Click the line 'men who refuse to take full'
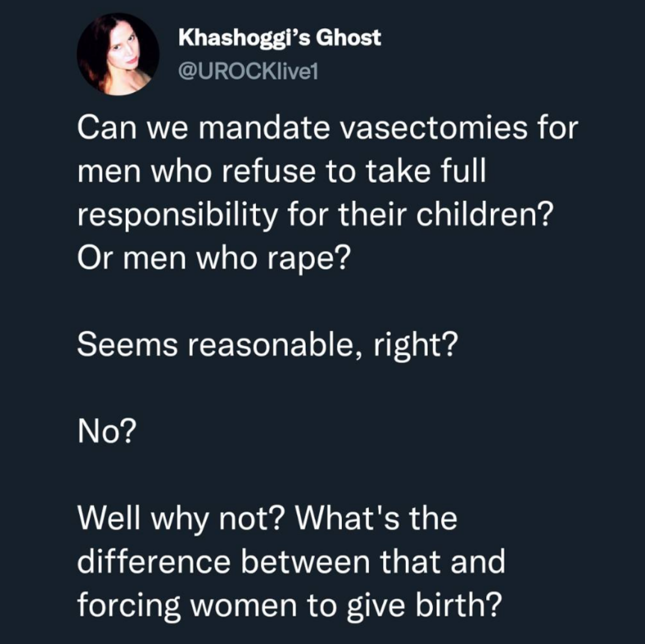Viewport: 645px width, 644px height. pyautogui.click(x=282, y=171)
